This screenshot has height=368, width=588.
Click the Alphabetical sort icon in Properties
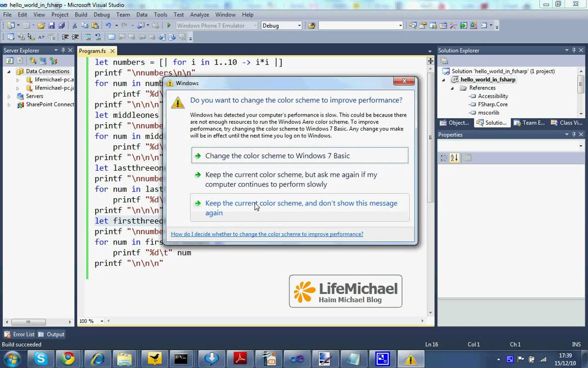(454, 158)
